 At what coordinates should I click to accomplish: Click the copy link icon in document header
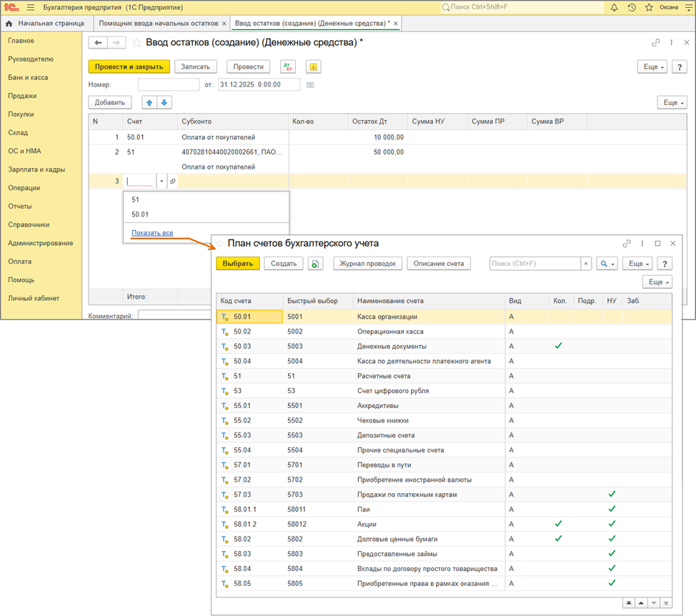[656, 43]
